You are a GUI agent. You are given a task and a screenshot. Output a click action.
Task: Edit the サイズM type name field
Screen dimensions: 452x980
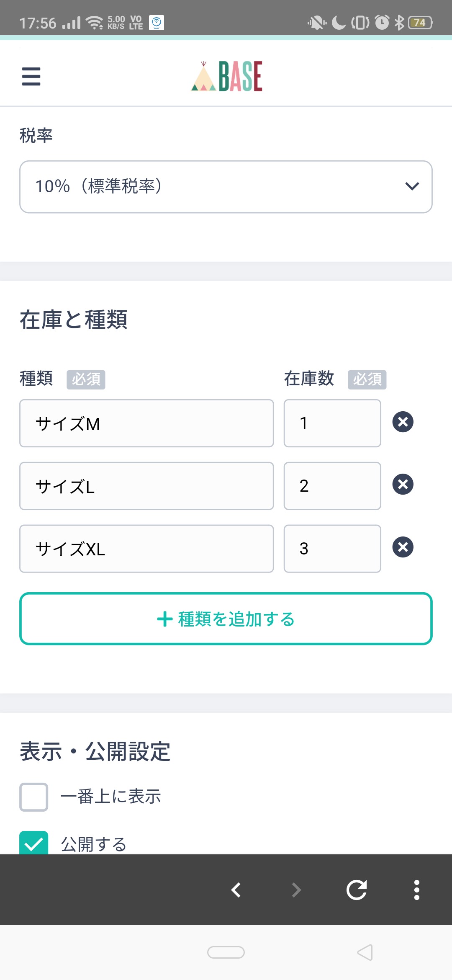(146, 423)
